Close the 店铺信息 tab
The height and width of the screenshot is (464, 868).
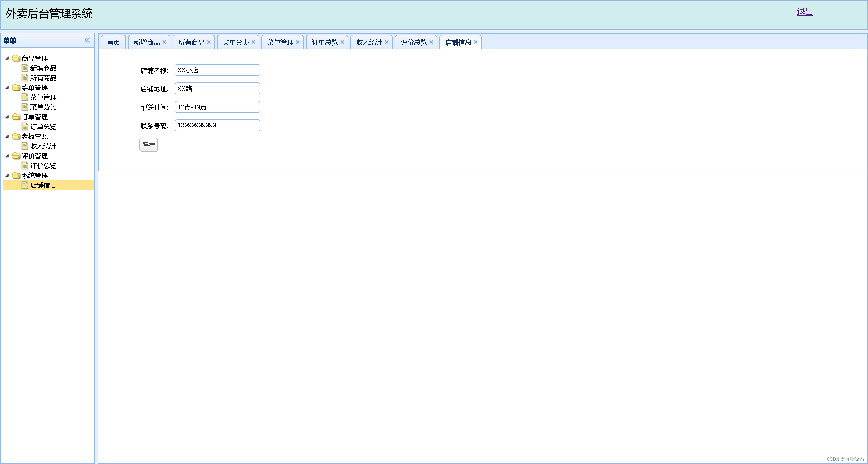pos(476,42)
